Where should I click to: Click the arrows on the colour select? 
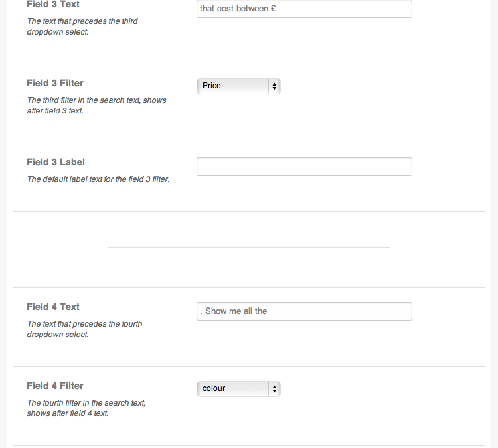click(274, 389)
